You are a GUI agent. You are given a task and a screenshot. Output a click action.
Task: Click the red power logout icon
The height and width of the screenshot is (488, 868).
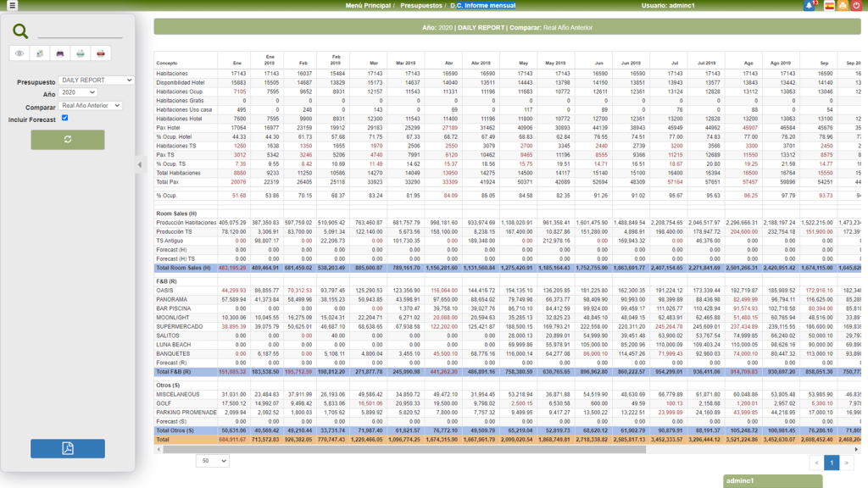tap(856, 6)
